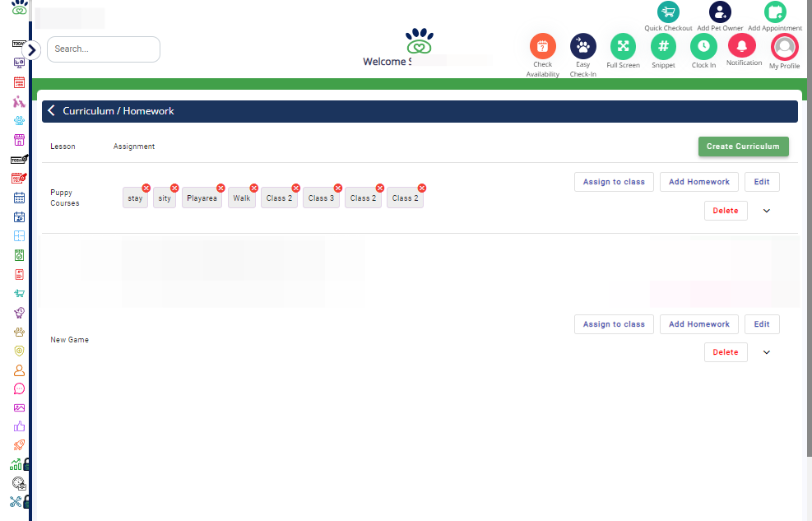Toggle Full Screen mode icon
Viewport: 812px width, 521px height.
[623, 46]
